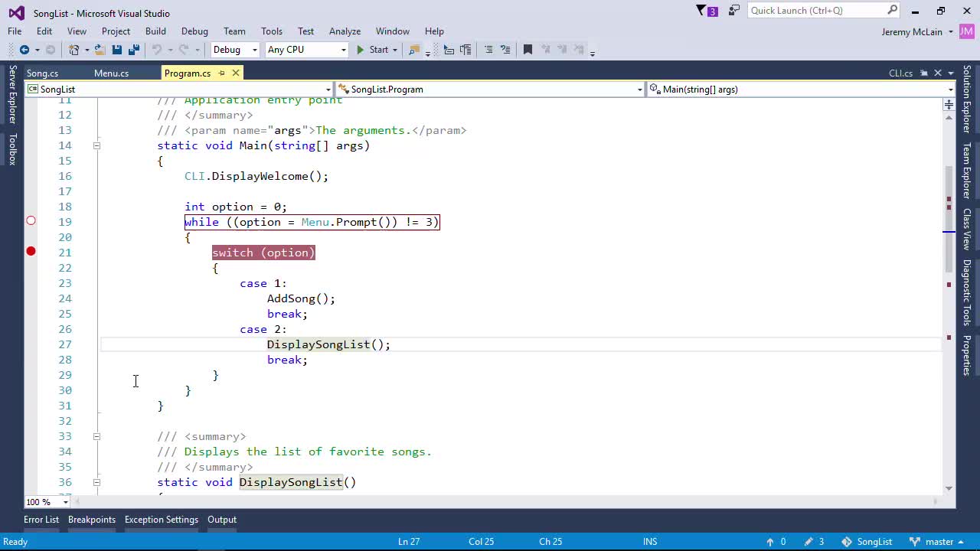Image resolution: width=980 pixels, height=551 pixels.
Task: Click the editor's vertical scrollbar thumb
Action: [949, 219]
